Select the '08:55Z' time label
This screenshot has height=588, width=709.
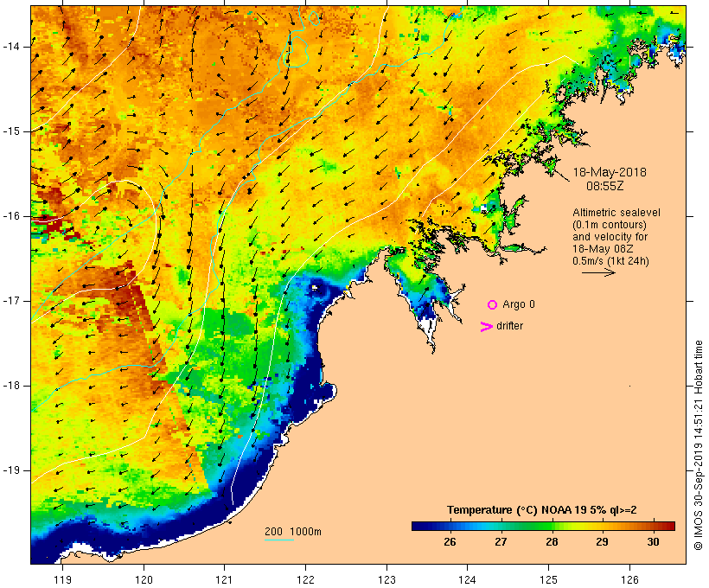(x=604, y=186)
